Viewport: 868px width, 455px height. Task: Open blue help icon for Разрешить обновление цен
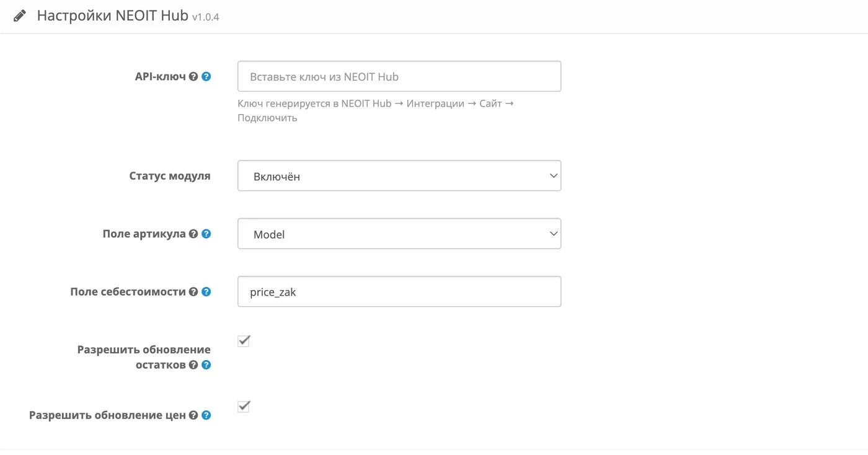coord(206,415)
